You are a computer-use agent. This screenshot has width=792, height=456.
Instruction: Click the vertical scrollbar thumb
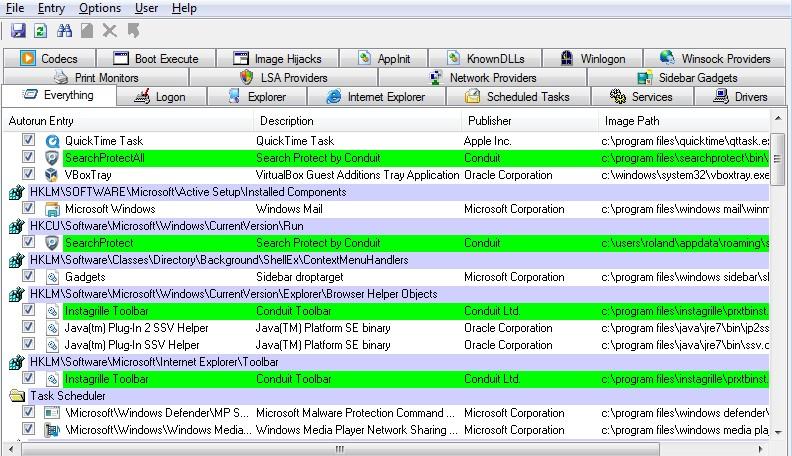tap(778, 159)
